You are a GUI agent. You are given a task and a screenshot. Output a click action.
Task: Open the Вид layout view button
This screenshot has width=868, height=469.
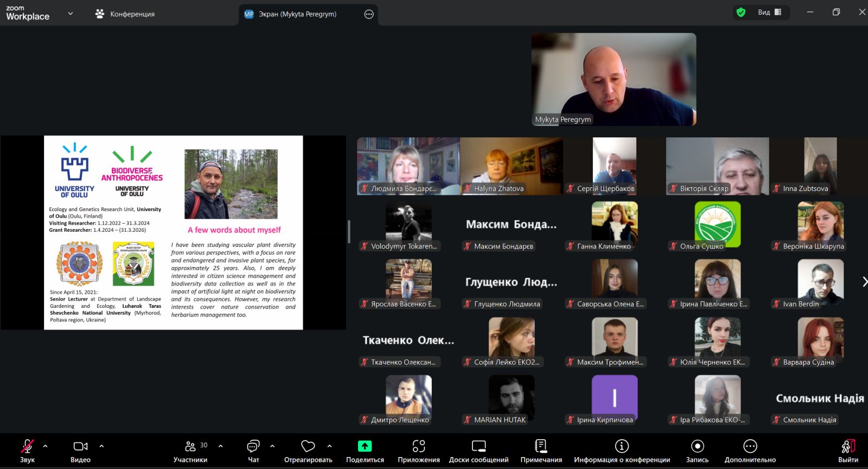[769, 12]
